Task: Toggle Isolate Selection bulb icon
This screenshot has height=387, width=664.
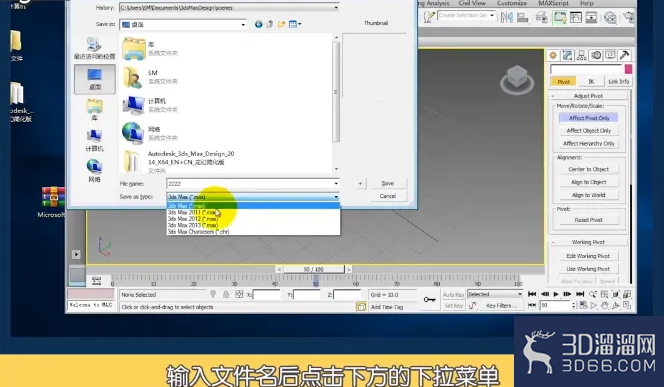Action: (213, 294)
